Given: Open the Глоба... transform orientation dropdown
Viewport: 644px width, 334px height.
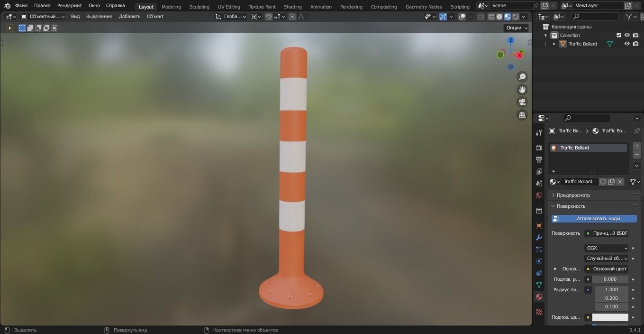Looking at the screenshot, I should (230, 17).
